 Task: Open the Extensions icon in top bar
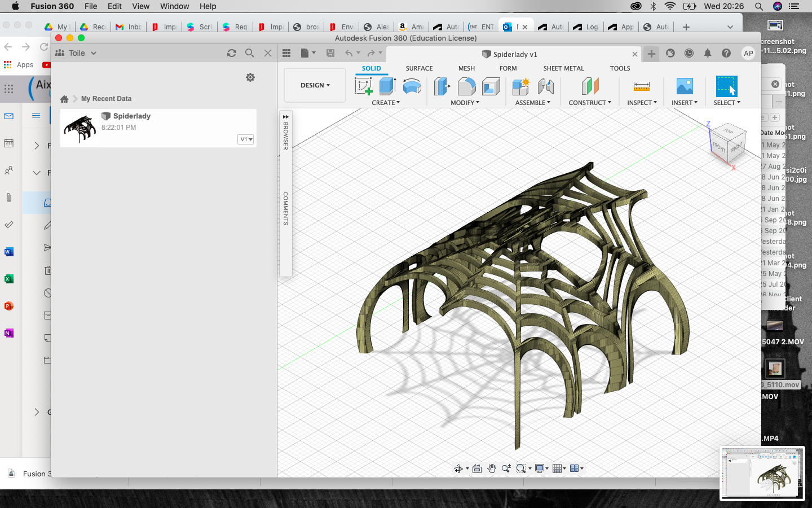670,53
